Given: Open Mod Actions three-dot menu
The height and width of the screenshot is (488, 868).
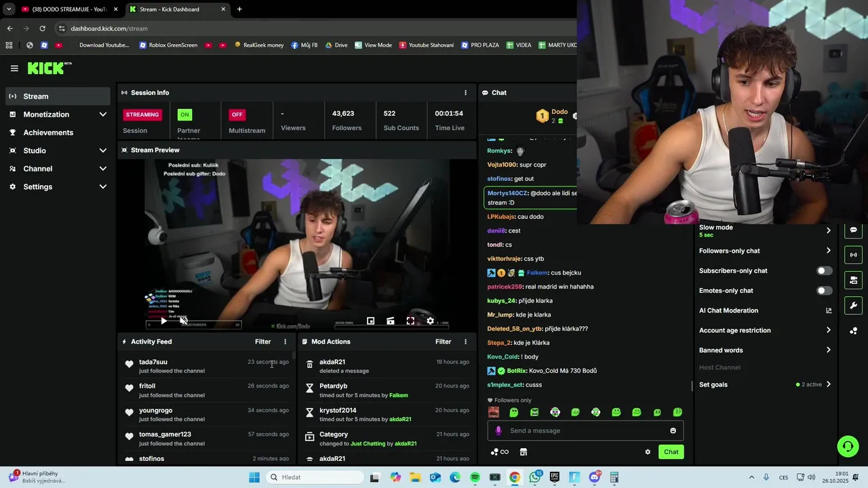Looking at the screenshot, I should point(465,342).
